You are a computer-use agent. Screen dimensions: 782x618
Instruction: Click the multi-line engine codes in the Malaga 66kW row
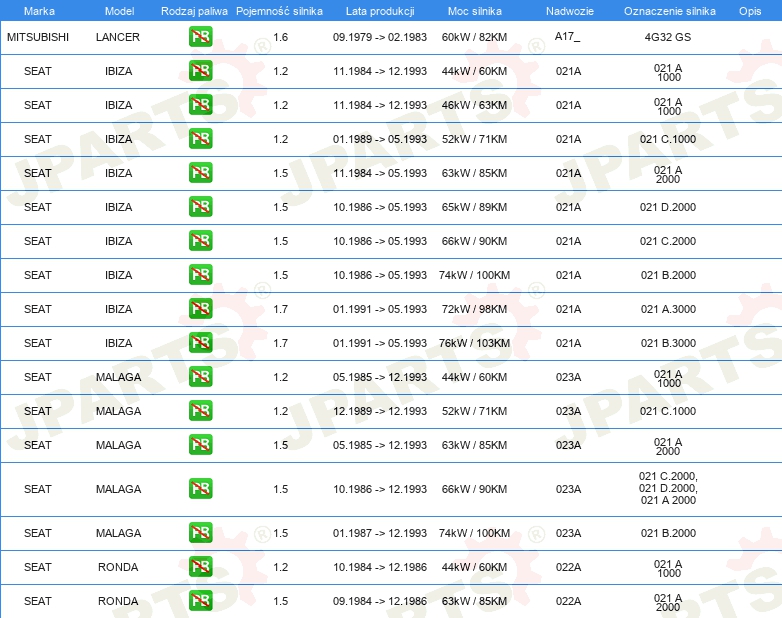(x=668, y=488)
